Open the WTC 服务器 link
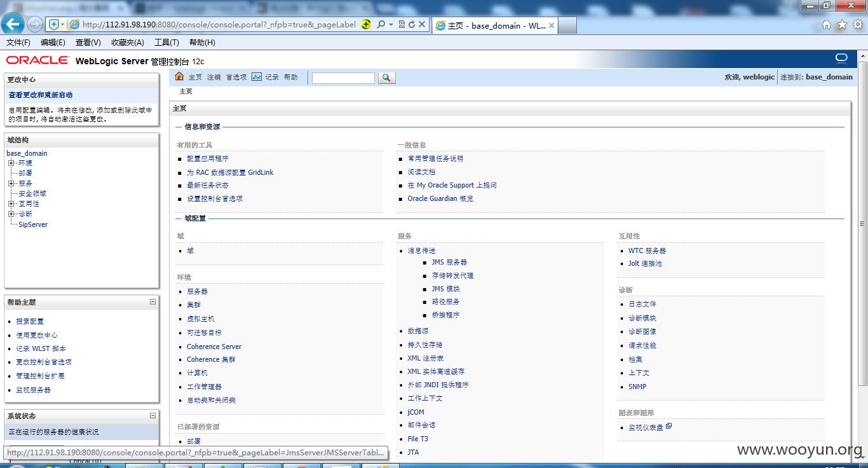The width and height of the screenshot is (868, 468). tap(648, 251)
